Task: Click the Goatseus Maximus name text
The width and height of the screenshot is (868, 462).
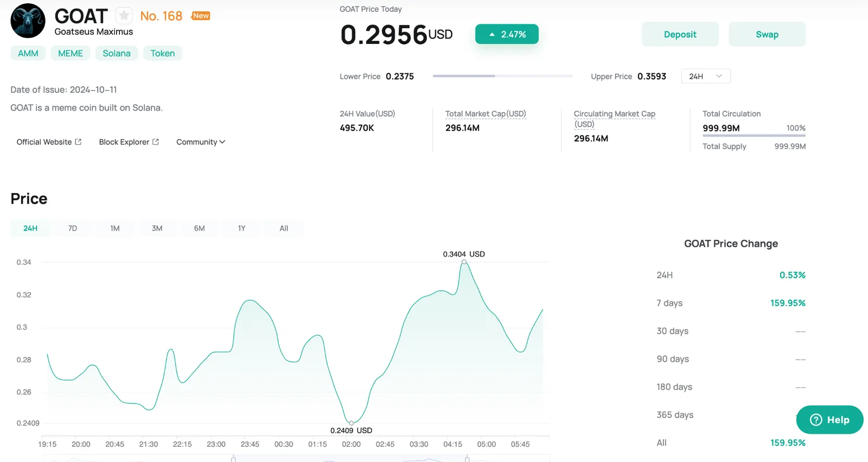Action: tap(94, 31)
